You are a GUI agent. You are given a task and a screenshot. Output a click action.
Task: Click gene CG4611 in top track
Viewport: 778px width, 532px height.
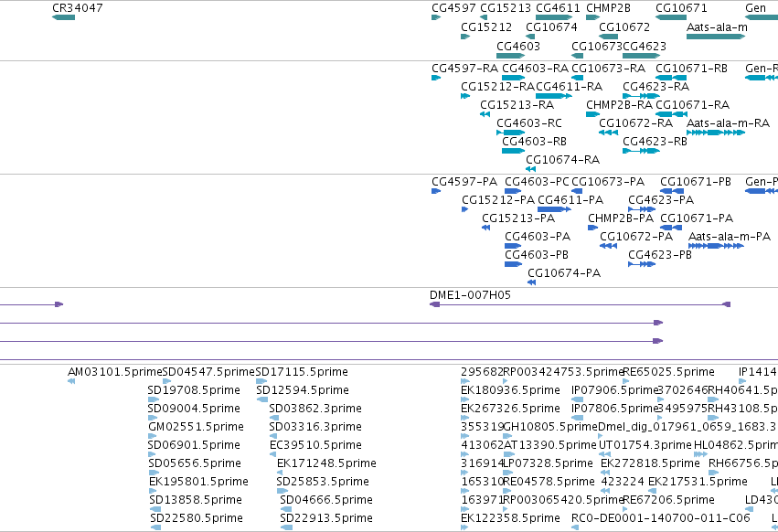tap(554, 17)
